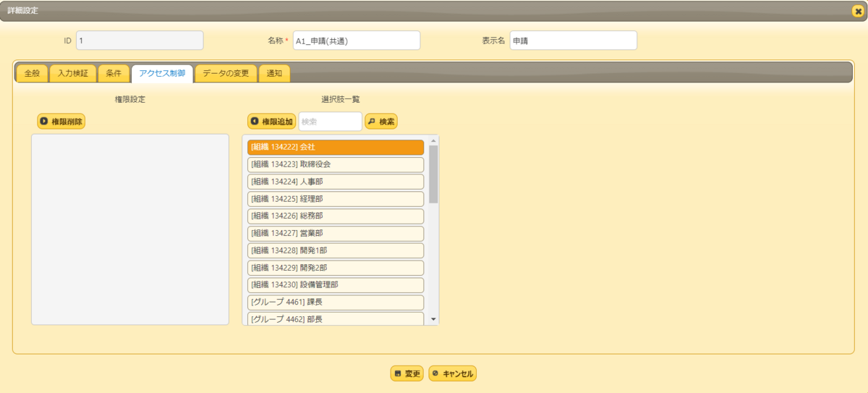Viewport: 868px width, 393px height.
Task: Click the 権限追加 button
Action: [271, 122]
